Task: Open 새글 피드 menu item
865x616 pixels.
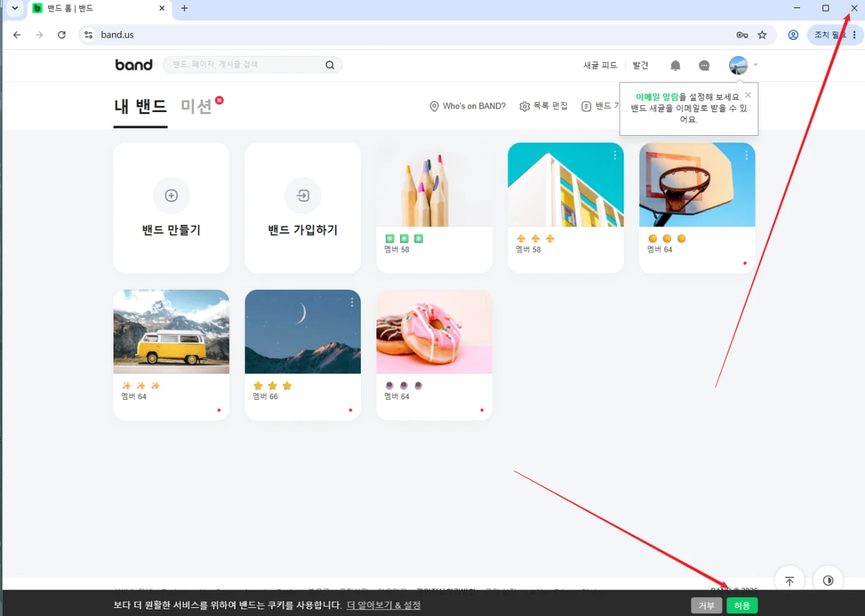Action: tap(601, 66)
